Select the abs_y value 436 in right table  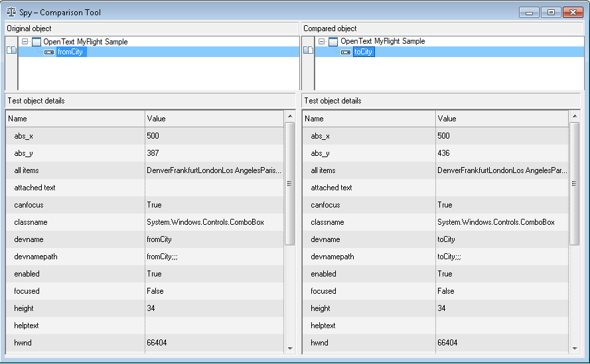pos(443,153)
